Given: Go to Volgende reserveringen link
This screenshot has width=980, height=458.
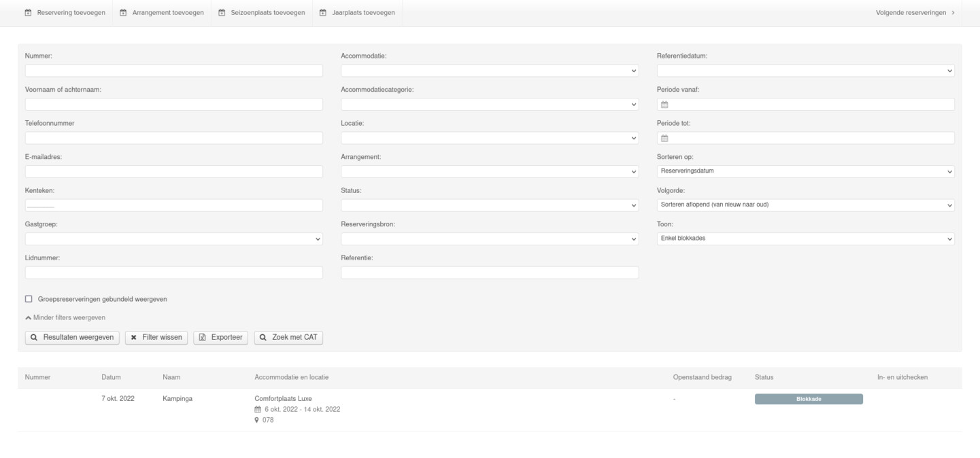Looking at the screenshot, I should pos(915,13).
